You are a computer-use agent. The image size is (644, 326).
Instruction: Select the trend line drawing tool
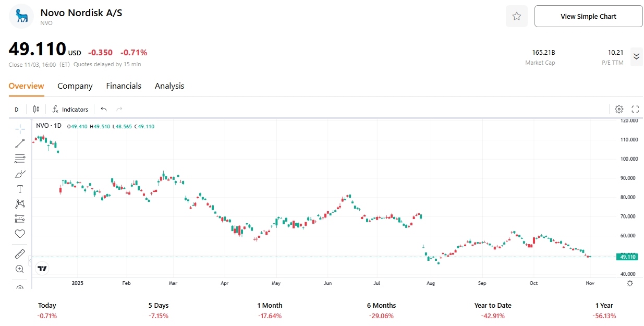coord(19,143)
